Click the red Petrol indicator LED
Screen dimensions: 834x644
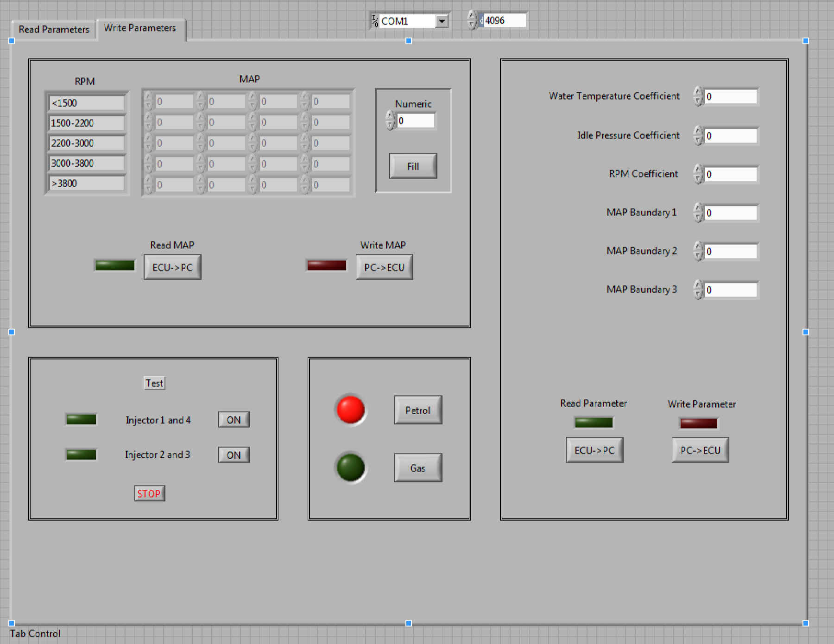click(351, 410)
